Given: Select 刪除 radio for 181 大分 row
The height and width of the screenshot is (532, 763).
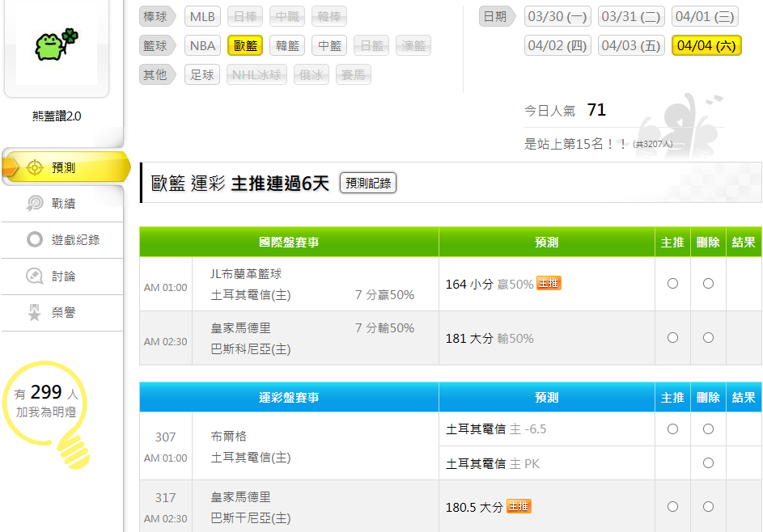Looking at the screenshot, I should (x=708, y=337).
